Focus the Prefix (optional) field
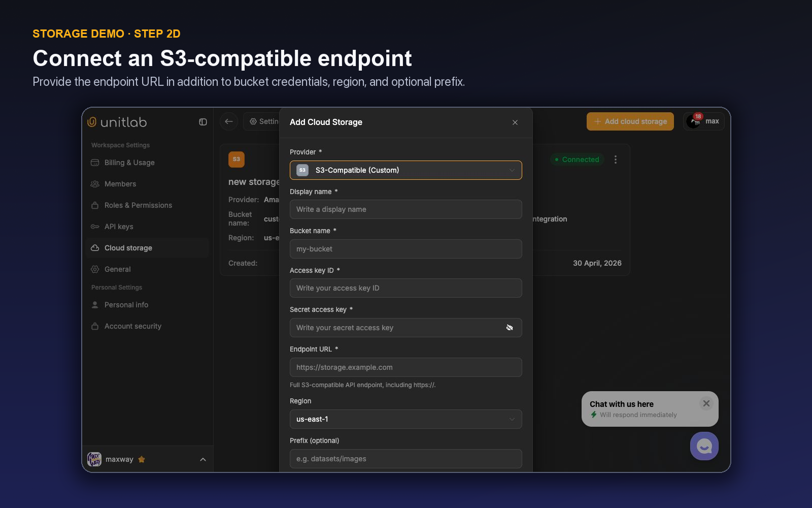The image size is (812, 508). (x=406, y=459)
